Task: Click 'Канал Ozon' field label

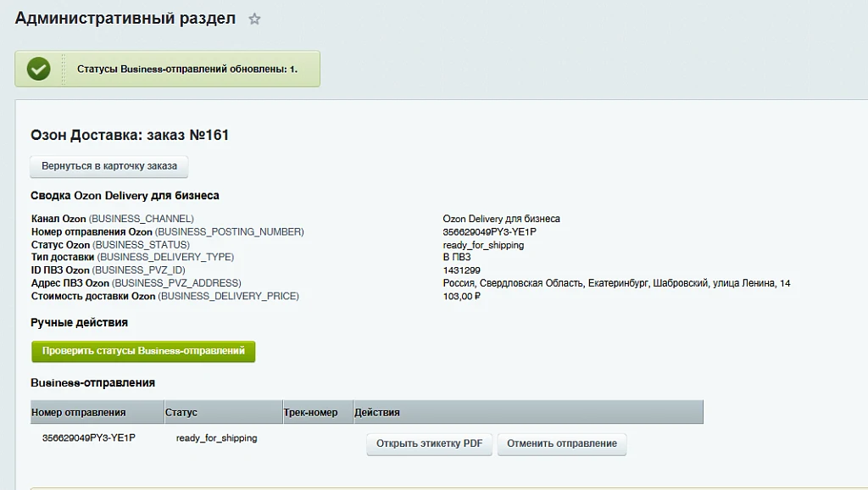Action: click(x=58, y=219)
